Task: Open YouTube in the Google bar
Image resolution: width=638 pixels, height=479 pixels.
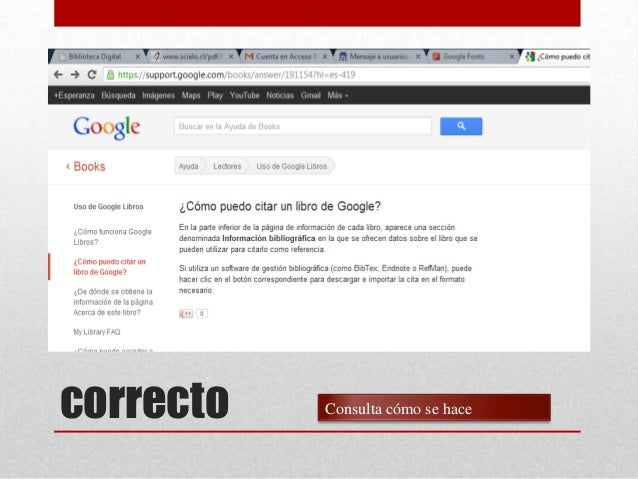Action: click(x=245, y=96)
